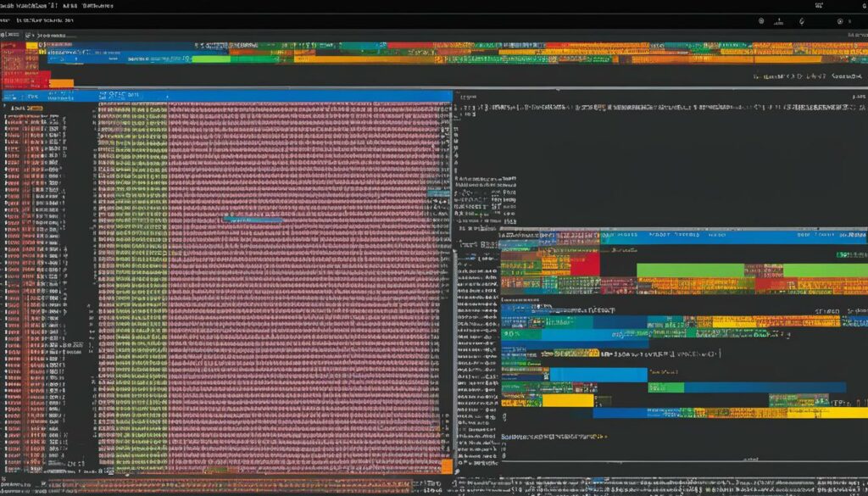
Task: Click the download-style icon in top-right toolbar
Action: [x=780, y=21]
